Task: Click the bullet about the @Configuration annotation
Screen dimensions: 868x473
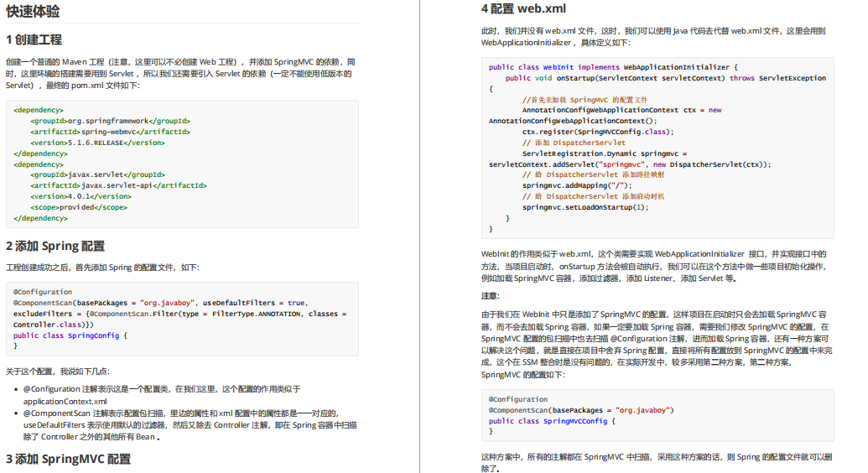Action: point(162,396)
